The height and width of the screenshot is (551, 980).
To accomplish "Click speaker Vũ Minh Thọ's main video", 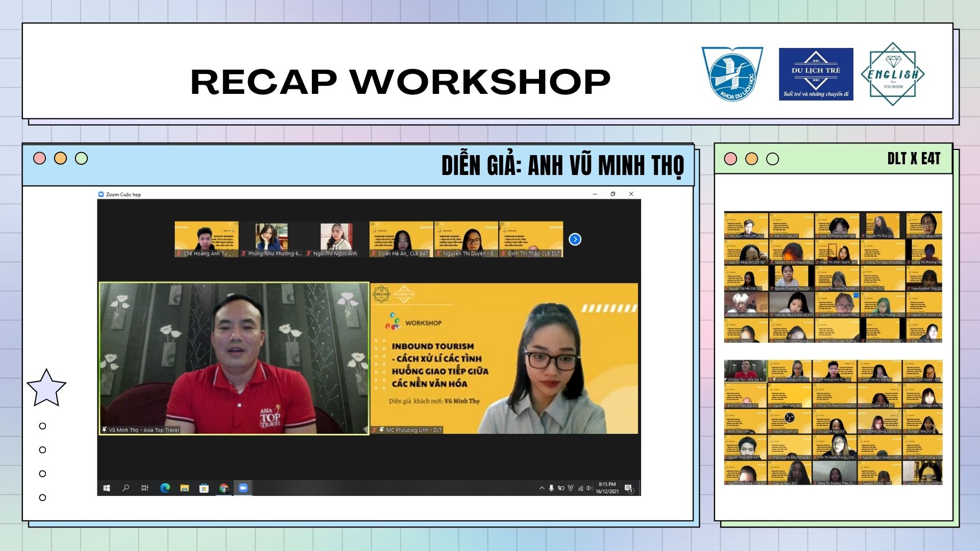I will tap(234, 358).
